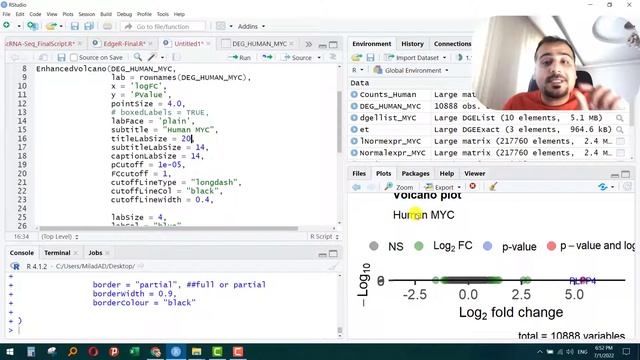This screenshot has width=640, height=360.
Task: Open Global Environment dropdown
Action: pos(410,70)
